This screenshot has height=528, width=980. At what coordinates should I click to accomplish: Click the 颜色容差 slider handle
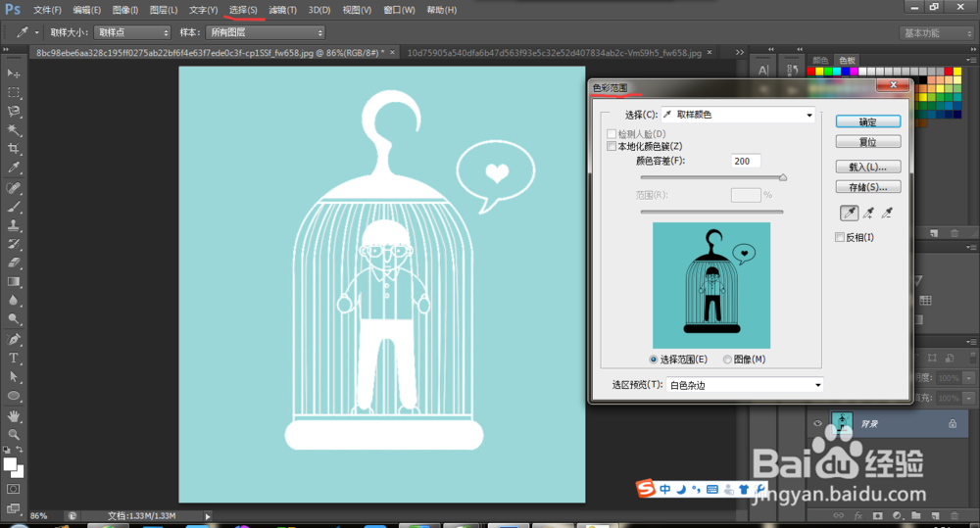(782, 178)
